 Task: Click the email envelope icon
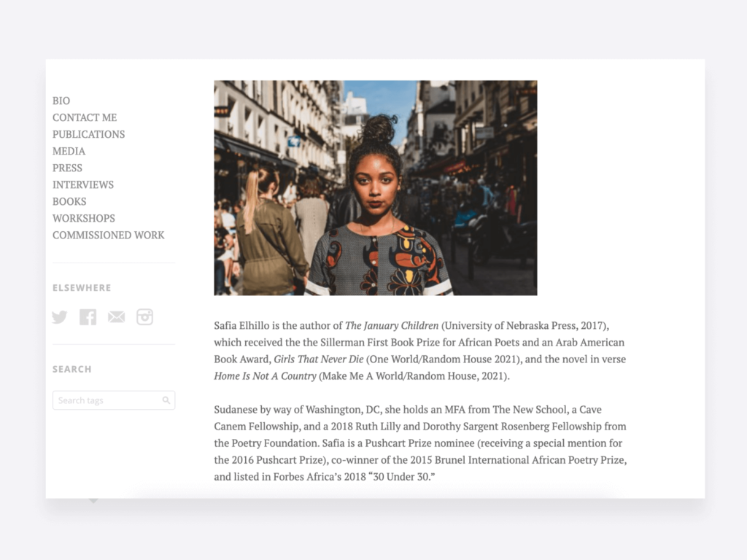click(x=116, y=317)
